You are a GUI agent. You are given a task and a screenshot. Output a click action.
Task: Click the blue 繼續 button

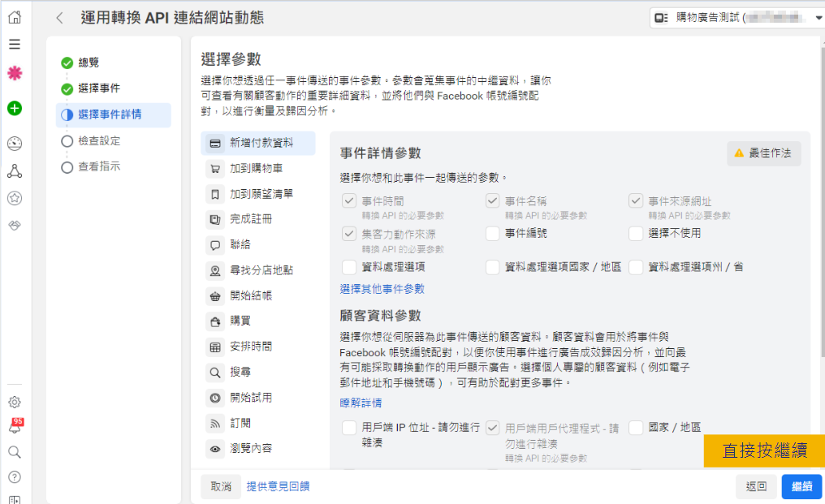[801, 486]
